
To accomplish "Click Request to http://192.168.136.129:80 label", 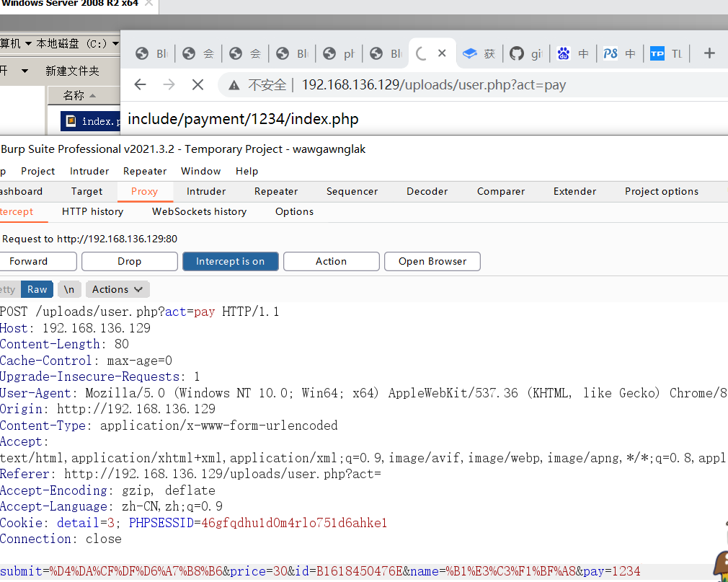I will coord(89,239).
